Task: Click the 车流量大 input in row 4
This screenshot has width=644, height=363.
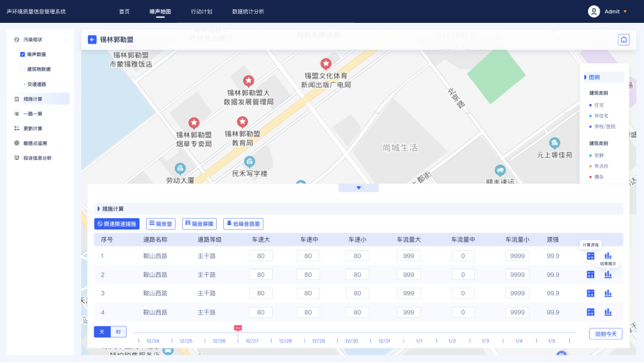Action: [409, 312]
